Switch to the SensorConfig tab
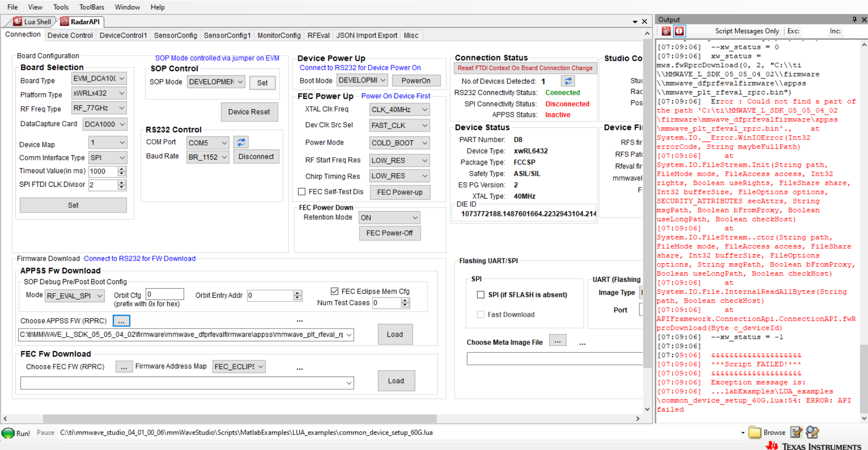Viewport: 868px width, 450px height. coord(175,35)
